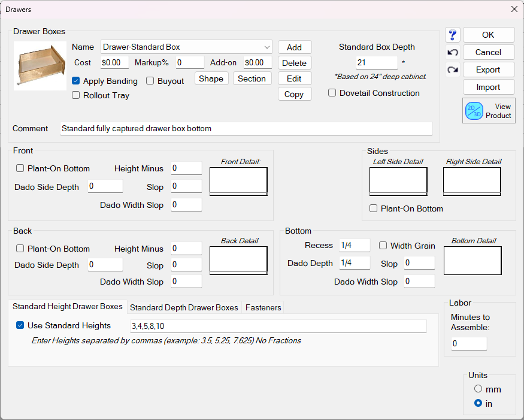Select the Left Side Detail preview box
524x420 pixels.
398,181
